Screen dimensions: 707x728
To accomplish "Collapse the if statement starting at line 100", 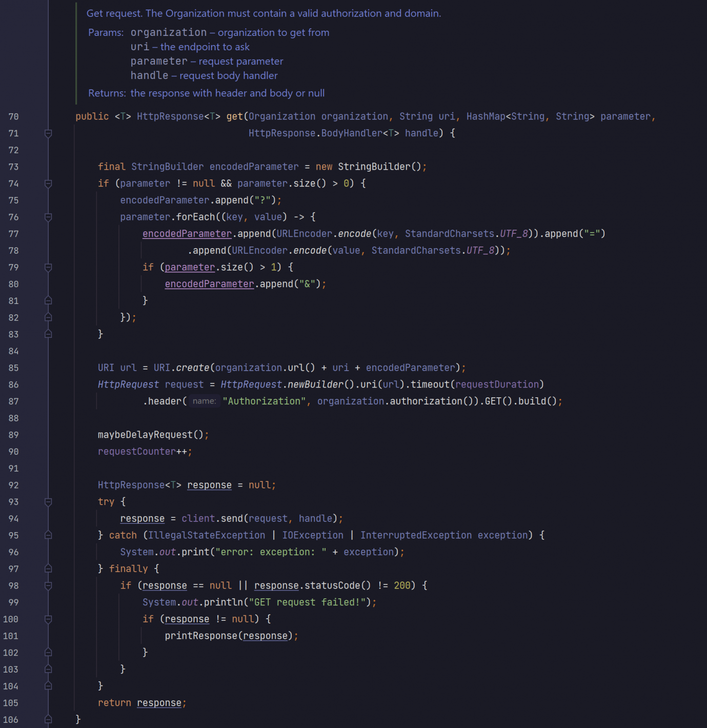I will 48,619.
